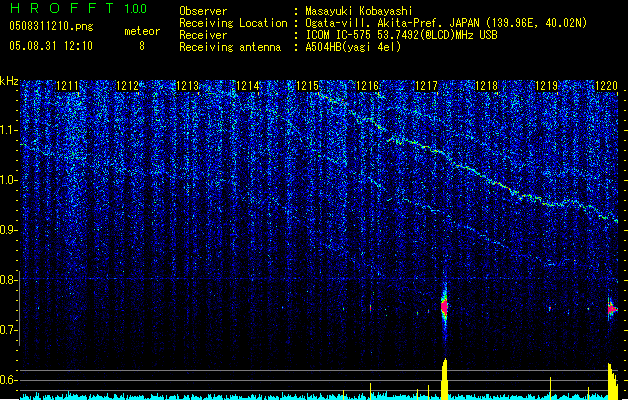Image resolution: width=629 pixels, height=400 pixels.
Task: Click the 1213 time marker
Action: 187,85
